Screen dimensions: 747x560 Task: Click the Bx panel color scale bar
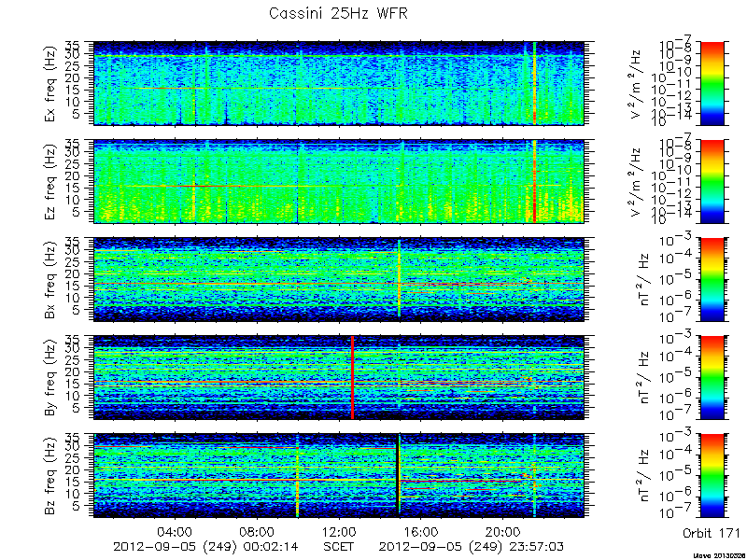[712, 279]
